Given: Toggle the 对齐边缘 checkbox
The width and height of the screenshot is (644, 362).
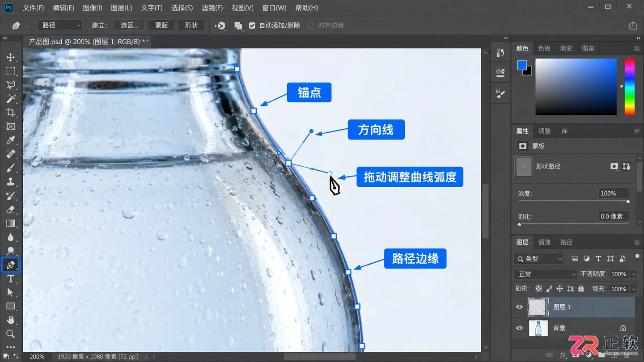Looking at the screenshot, I should [x=311, y=25].
